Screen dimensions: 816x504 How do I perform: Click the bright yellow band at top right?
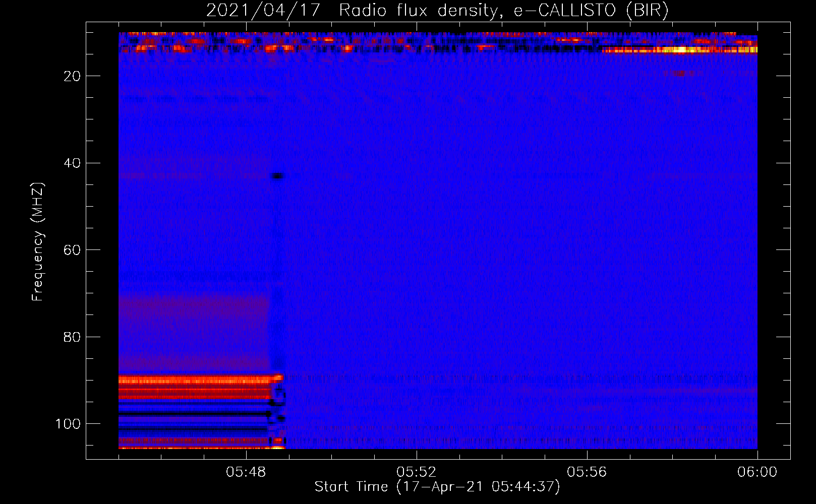680,49
